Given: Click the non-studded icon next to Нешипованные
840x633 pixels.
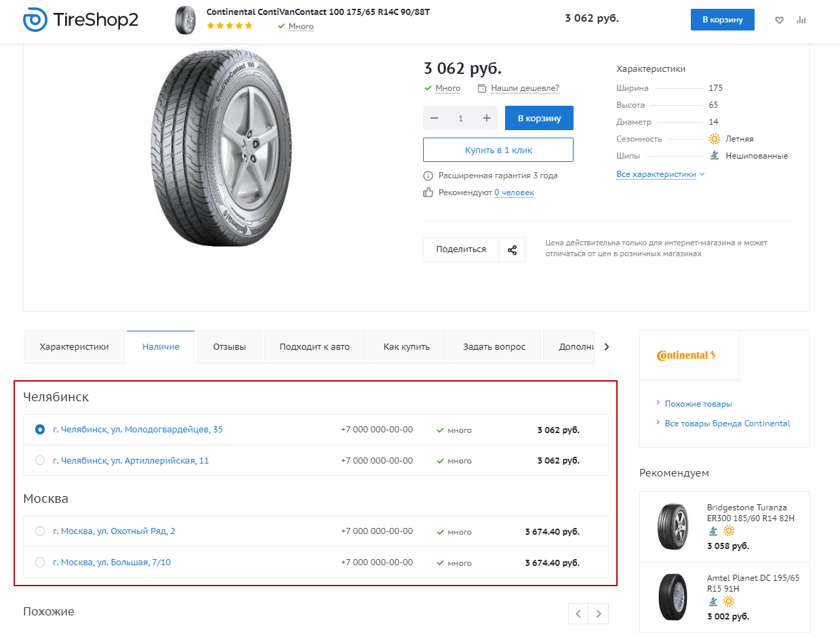Looking at the screenshot, I should 715,155.
